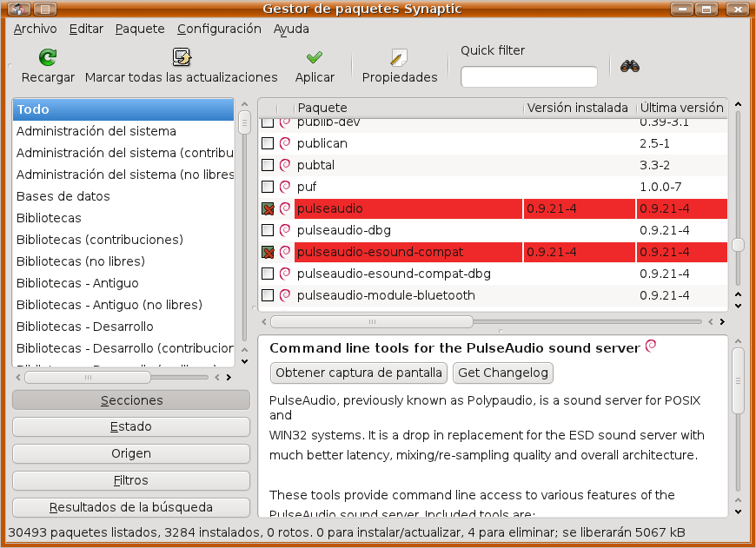Sort by Versión instalada column header
This screenshot has height=548, width=756.
pyautogui.click(x=580, y=108)
